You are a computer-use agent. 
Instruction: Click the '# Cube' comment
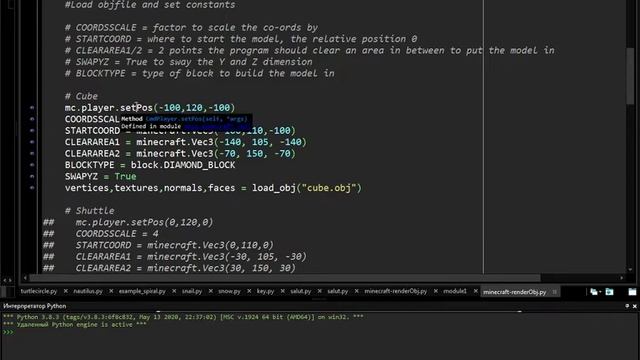click(81, 96)
